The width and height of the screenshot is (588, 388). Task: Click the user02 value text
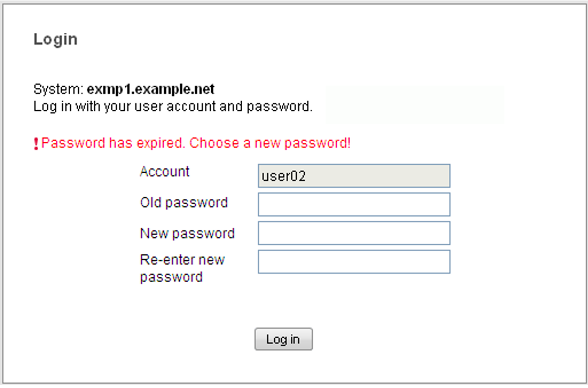[x=283, y=177]
